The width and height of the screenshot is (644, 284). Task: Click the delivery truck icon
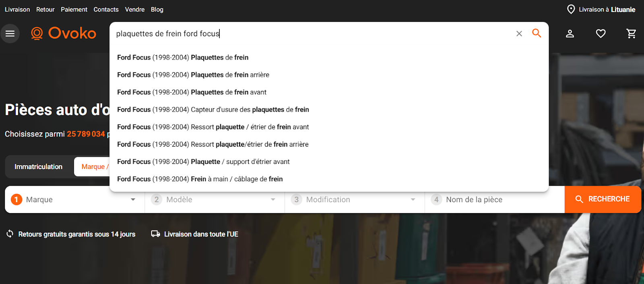point(155,234)
